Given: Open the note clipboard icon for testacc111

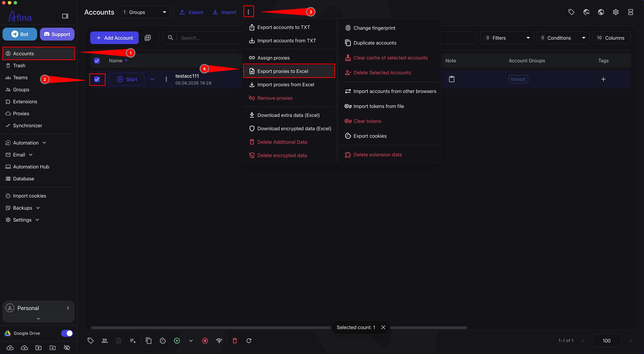Looking at the screenshot, I should click(x=451, y=79).
